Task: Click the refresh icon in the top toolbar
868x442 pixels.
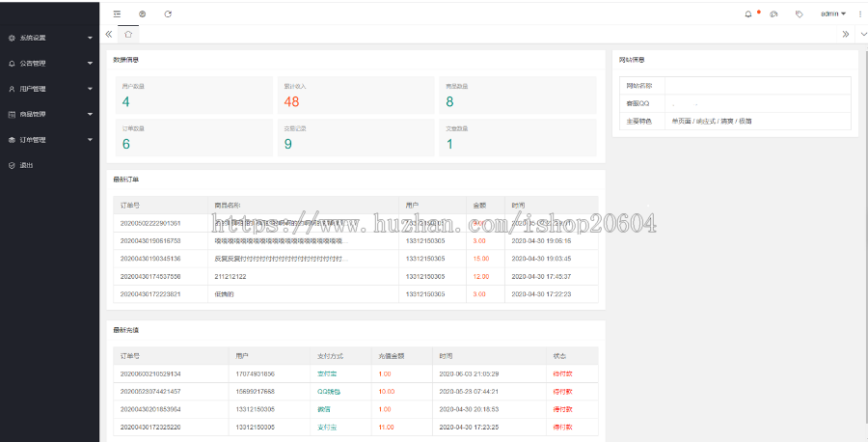Action: click(168, 14)
